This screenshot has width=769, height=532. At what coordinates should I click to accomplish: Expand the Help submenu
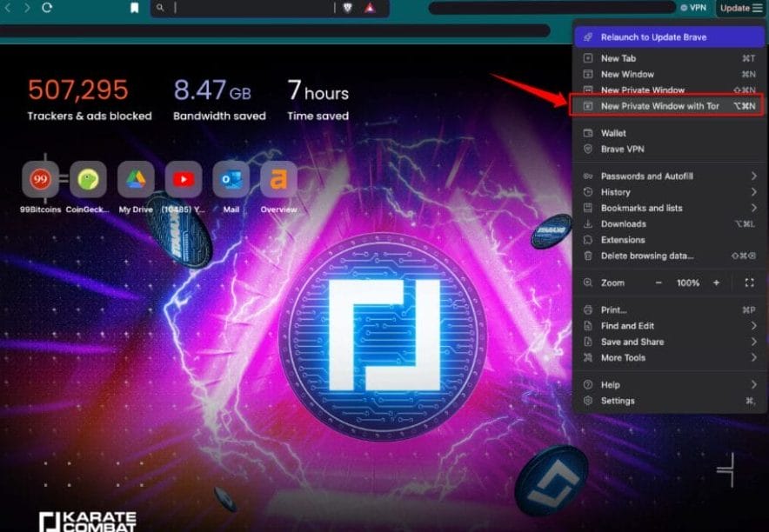click(670, 385)
